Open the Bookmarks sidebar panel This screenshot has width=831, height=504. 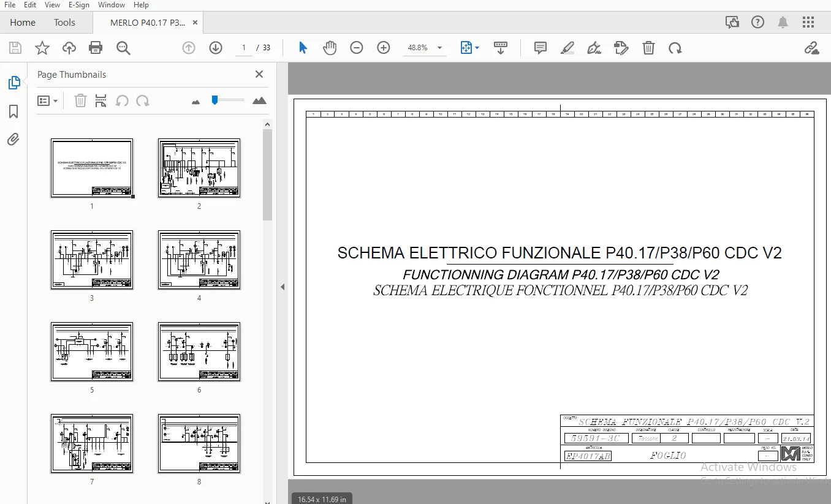[x=13, y=111]
